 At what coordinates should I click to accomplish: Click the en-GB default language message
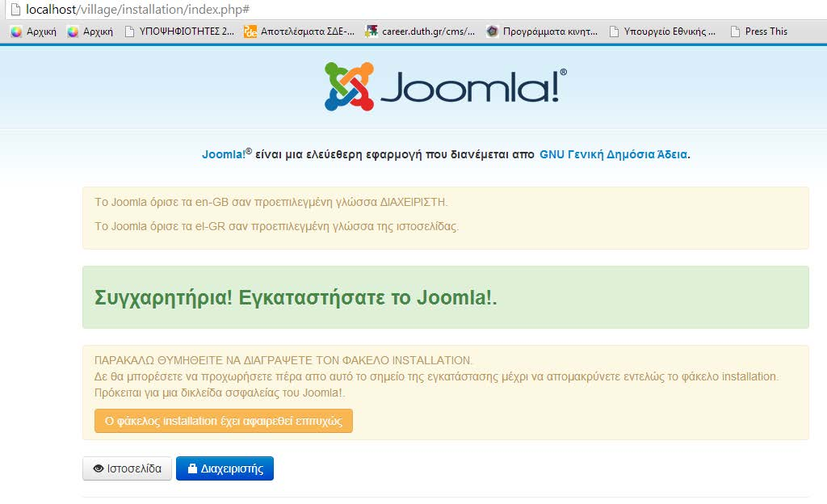tap(271, 202)
